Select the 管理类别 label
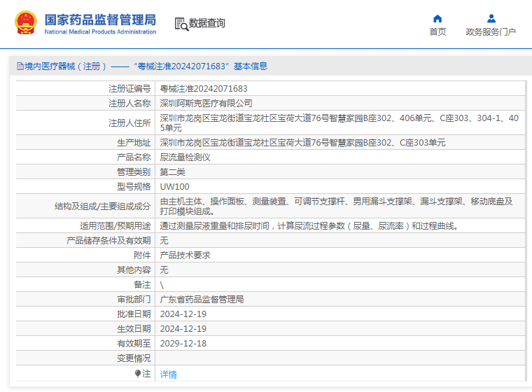Screen dimensions: 532x392 134,172
